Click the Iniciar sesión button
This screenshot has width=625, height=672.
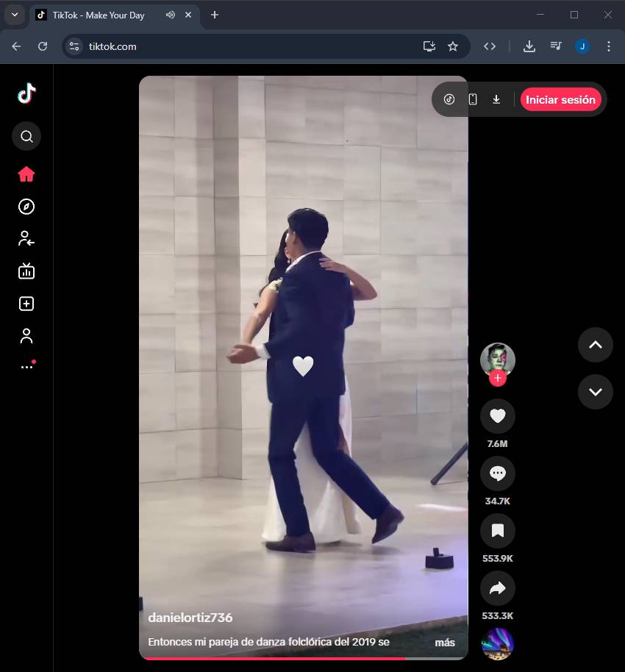click(560, 100)
